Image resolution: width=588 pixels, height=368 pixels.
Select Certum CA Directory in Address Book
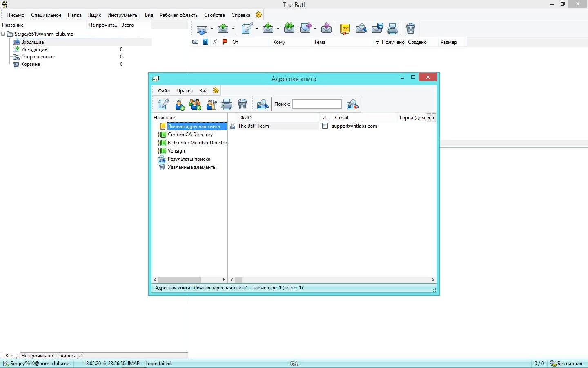pyautogui.click(x=190, y=135)
